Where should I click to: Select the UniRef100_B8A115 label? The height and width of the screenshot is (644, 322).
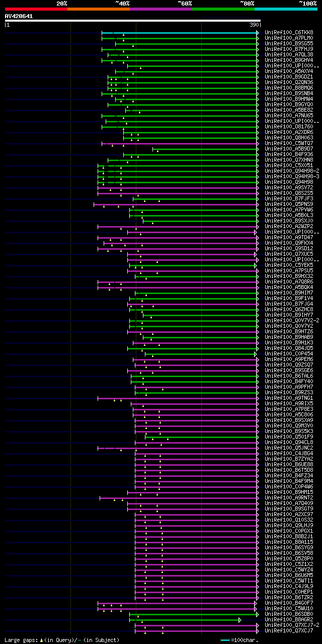[x=288, y=542]
